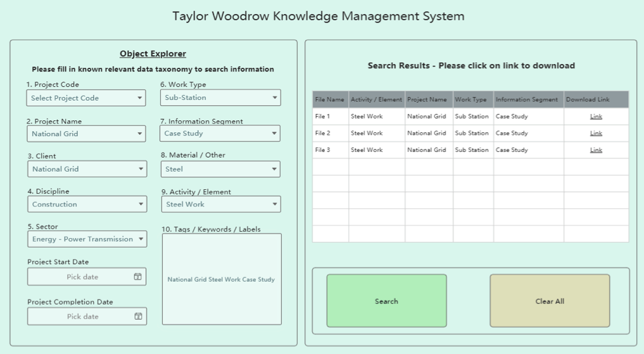The height and width of the screenshot is (354, 644).
Task: Expand the Discipline dropdown showing Construction
Action: click(x=87, y=204)
